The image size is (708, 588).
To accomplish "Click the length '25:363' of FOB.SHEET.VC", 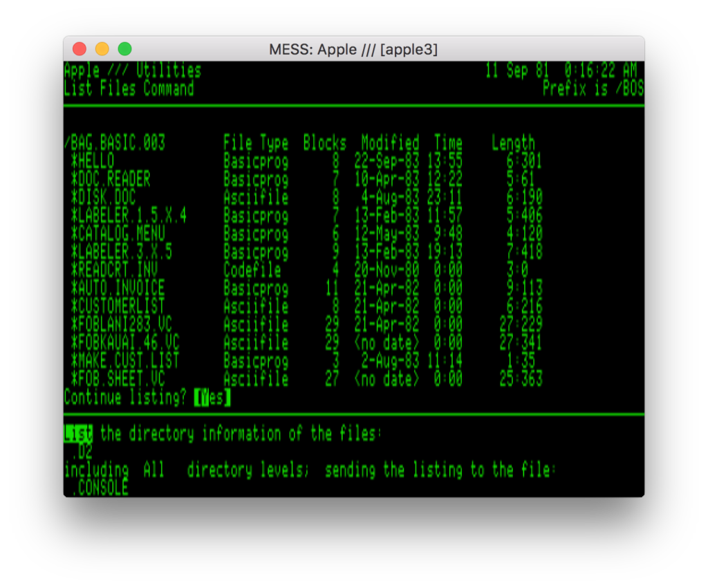I will point(521,379).
